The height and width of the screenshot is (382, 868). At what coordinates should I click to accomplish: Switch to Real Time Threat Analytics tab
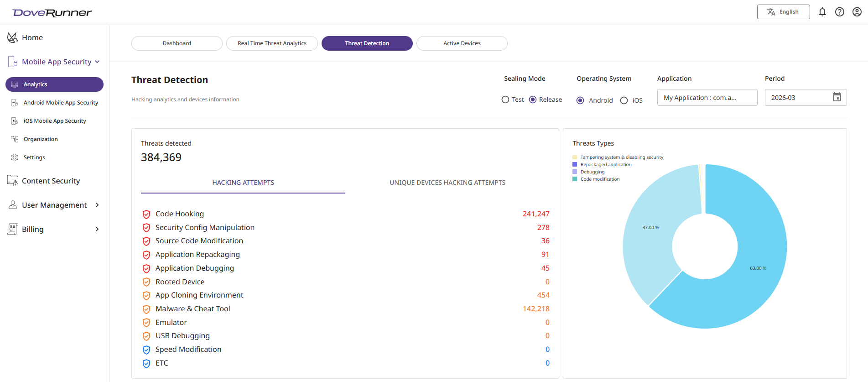(x=272, y=43)
